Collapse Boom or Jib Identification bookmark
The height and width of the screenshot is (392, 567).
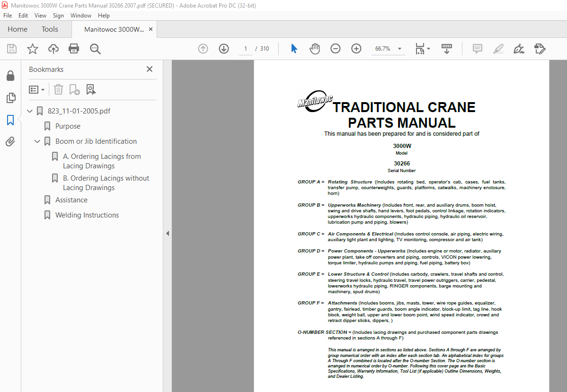tap(37, 141)
